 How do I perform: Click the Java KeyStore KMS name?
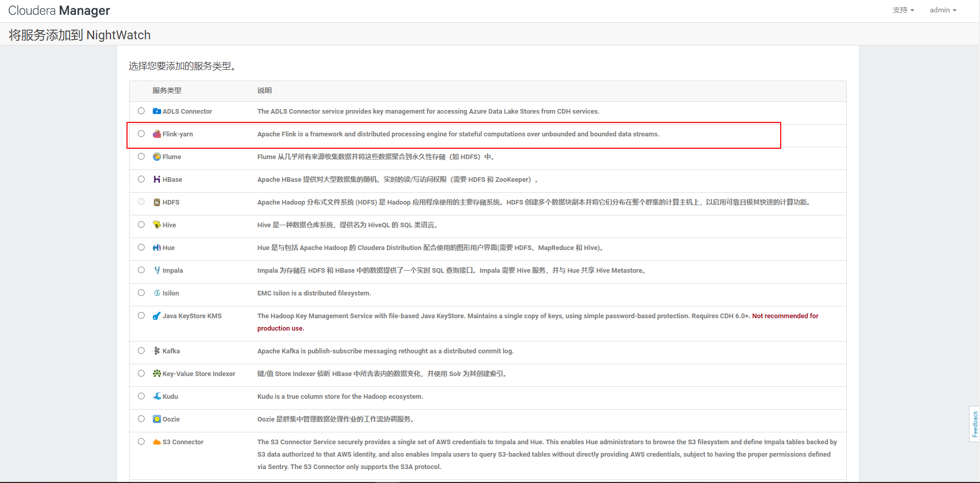point(192,316)
